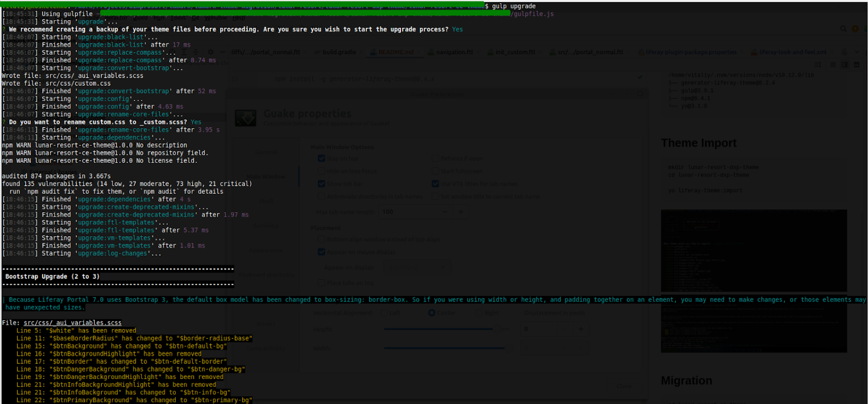Screen dimensions: 868x404
Task: Enable Bottom align window checkbox
Action: pyautogui.click(x=321, y=239)
